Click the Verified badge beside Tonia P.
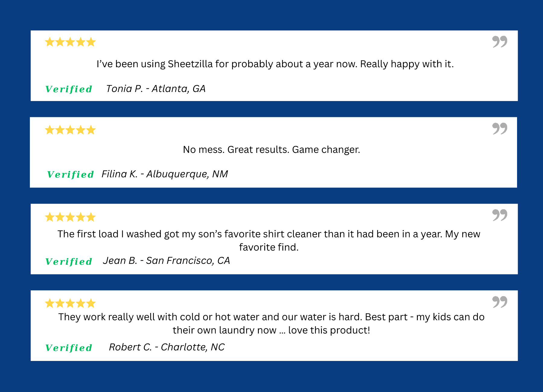The height and width of the screenshot is (392, 543). [69, 89]
